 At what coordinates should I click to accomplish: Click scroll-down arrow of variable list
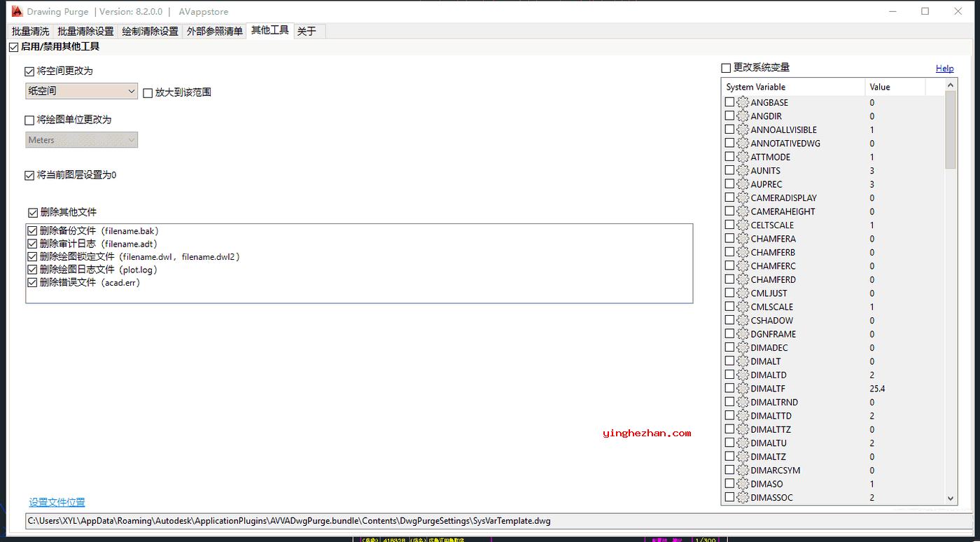(x=951, y=499)
